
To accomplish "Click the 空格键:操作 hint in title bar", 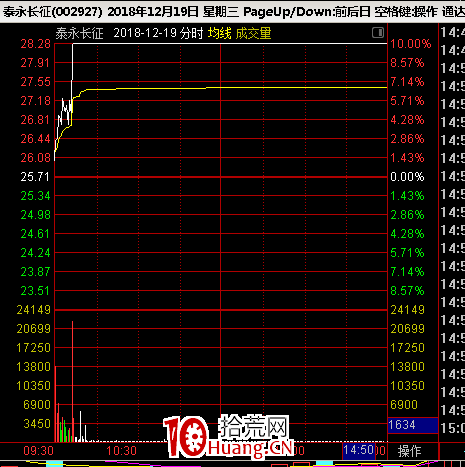I will click(x=406, y=12).
